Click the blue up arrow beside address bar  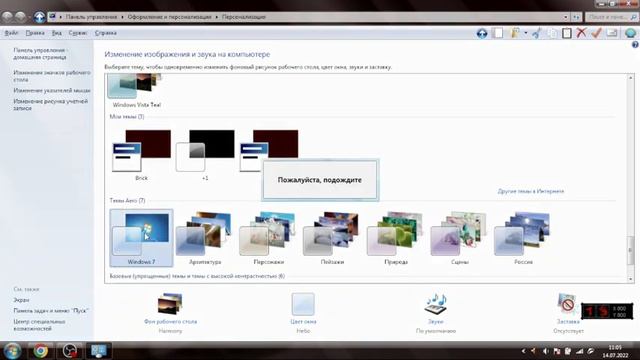click(x=40, y=17)
